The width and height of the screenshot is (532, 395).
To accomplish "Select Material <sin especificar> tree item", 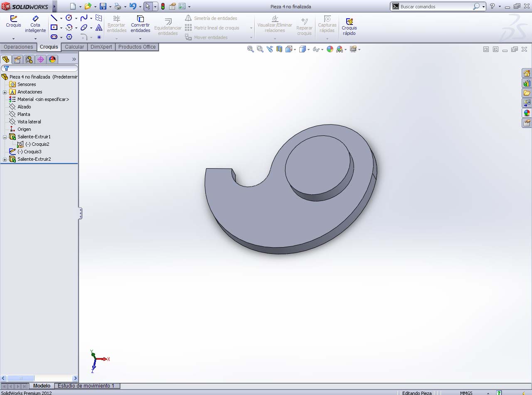I will click(43, 99).
